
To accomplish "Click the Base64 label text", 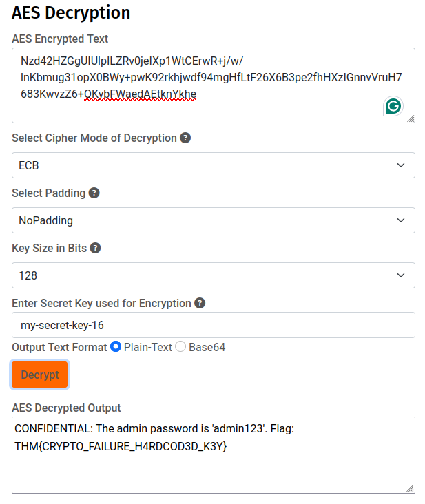I will (207, 347).
